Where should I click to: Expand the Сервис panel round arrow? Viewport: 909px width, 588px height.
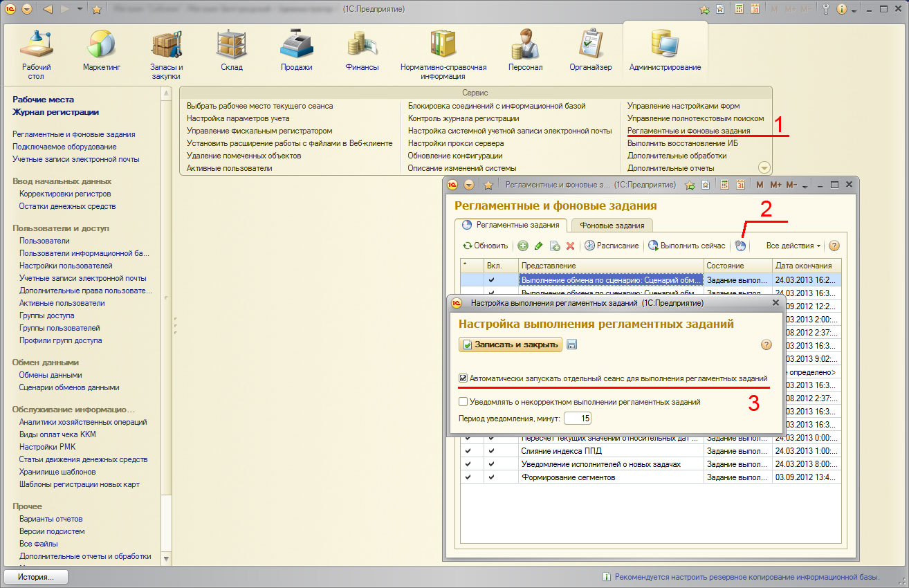pos(764,167)
